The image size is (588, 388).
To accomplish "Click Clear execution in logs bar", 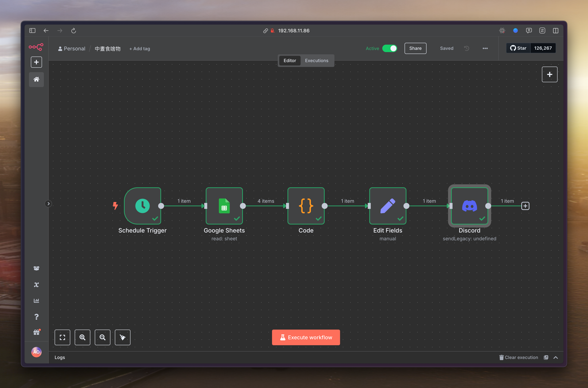I will click(518, 357).
